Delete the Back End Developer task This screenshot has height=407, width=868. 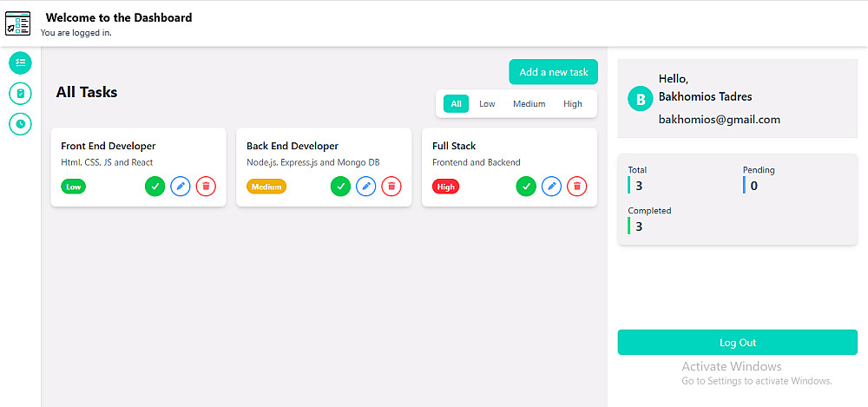[391, 187]
